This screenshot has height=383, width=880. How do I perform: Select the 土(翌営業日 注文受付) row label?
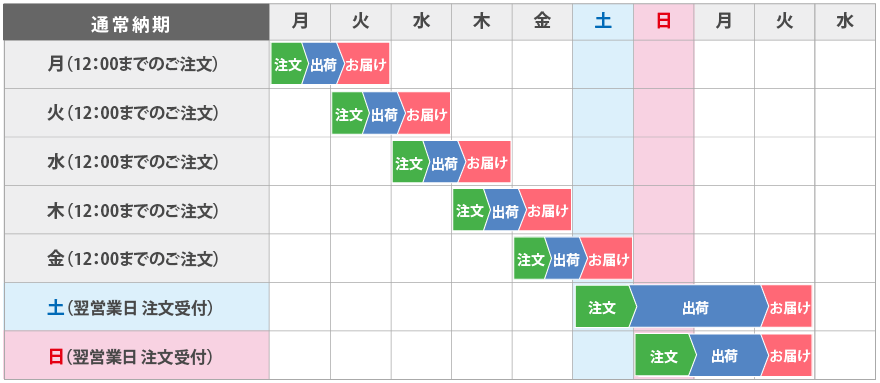click(136, 307)
